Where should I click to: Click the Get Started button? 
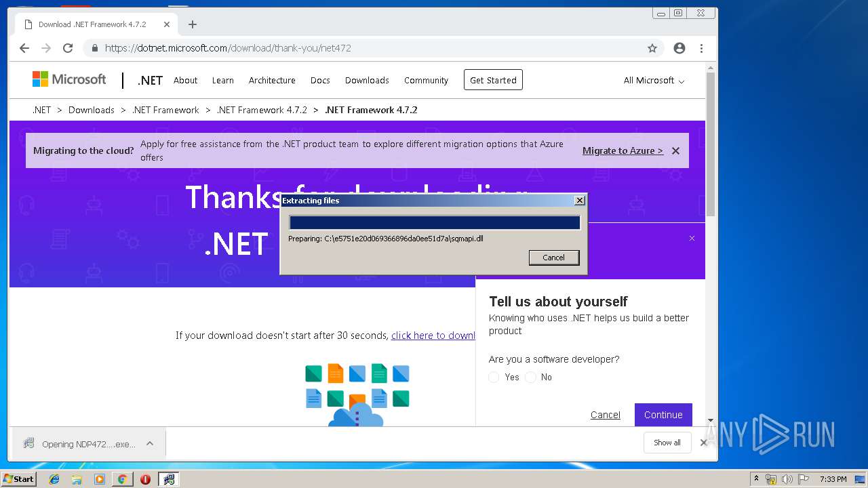click(493, 80)
